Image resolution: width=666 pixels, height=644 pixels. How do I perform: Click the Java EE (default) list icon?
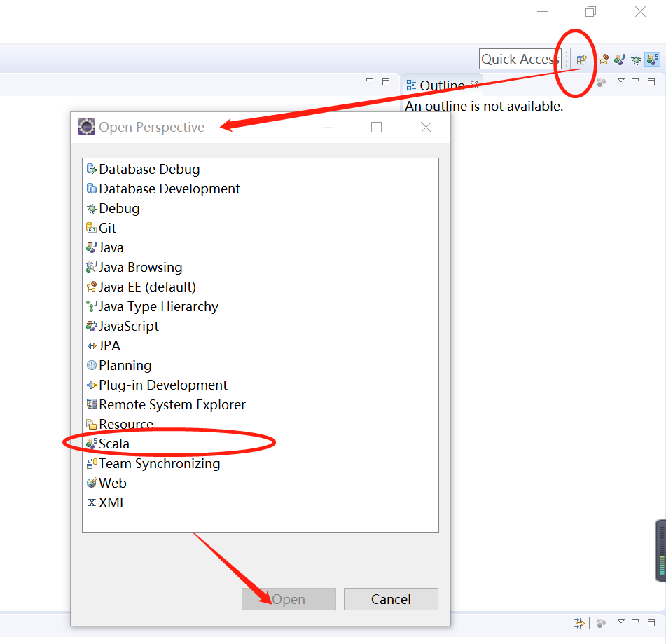(x=92, y=287)
